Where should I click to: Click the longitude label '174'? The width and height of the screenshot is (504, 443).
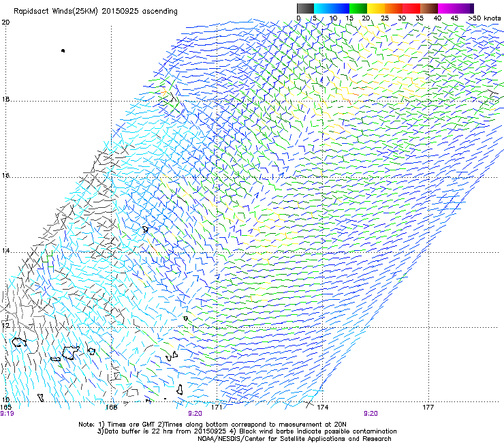tap(322, 408)
